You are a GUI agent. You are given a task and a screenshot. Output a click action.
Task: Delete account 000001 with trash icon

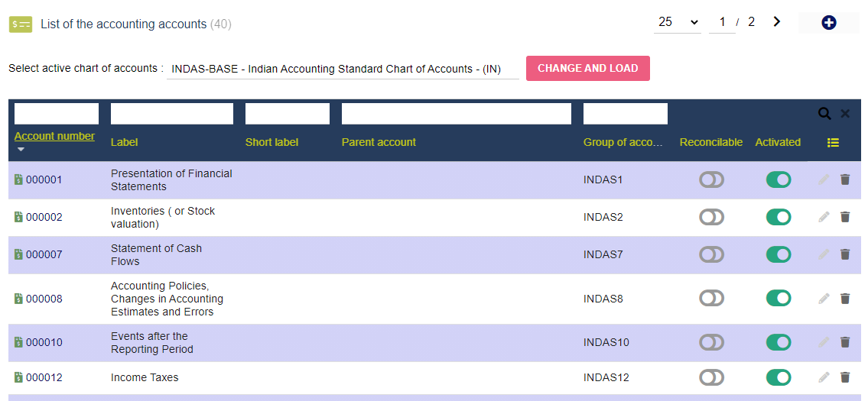[845, 179]
